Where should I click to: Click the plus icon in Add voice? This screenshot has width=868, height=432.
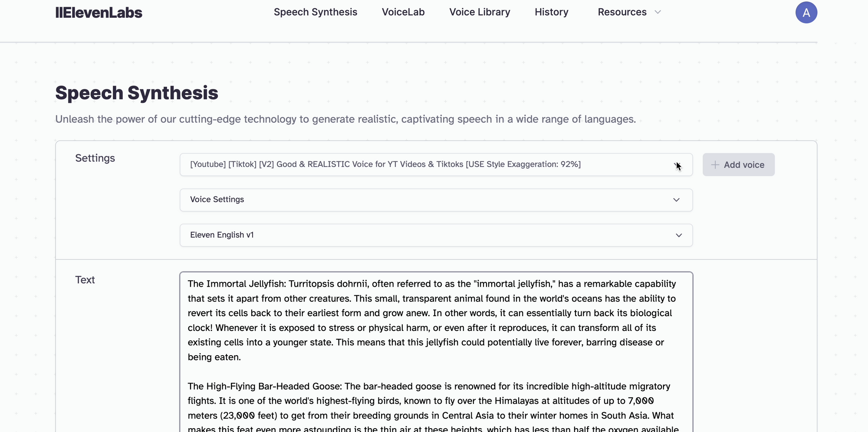tap(715, 165)
